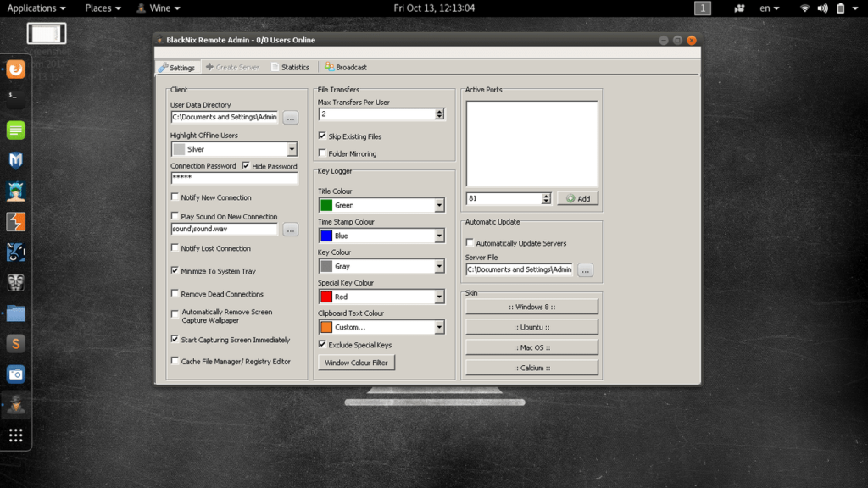Enable Remove Dead Connections

point(175,293)
